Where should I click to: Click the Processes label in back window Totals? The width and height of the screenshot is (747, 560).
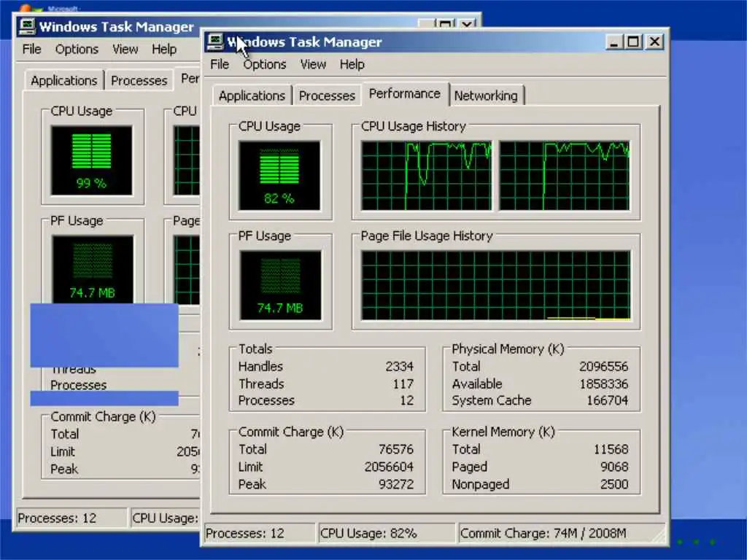[x=79, y=385]
